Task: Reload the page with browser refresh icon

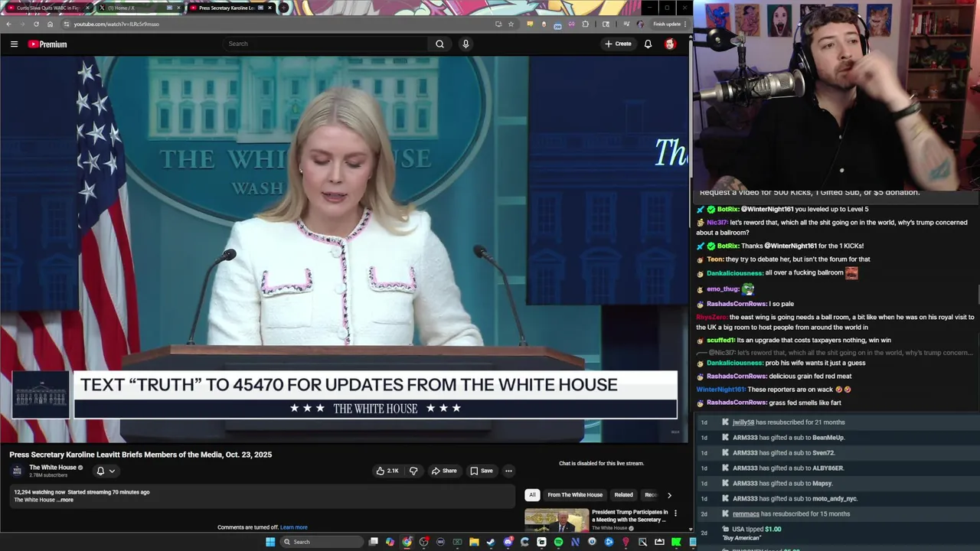Action: tap(36, 24)
